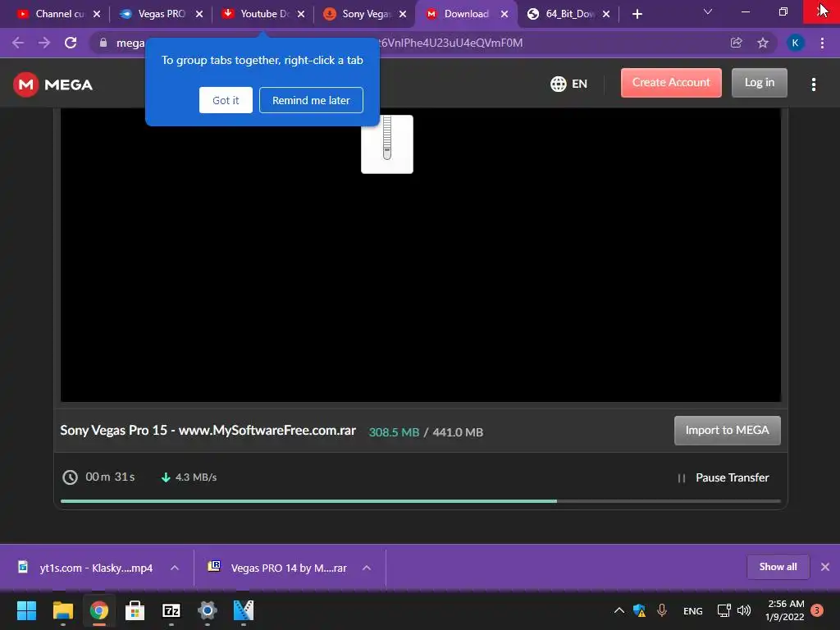Open the volume tray icon
Viewport: 840px width, 630px height.
pyautogui.click(x=744, y=610)
